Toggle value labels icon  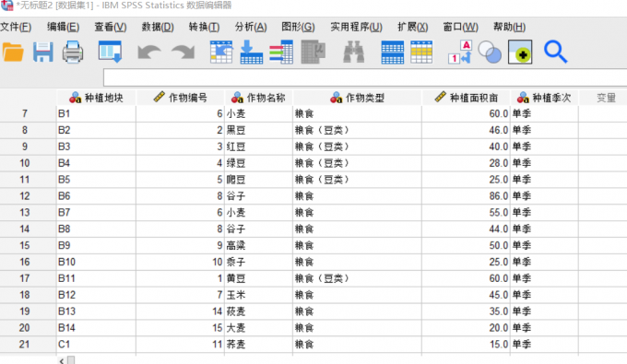point(460,52)
